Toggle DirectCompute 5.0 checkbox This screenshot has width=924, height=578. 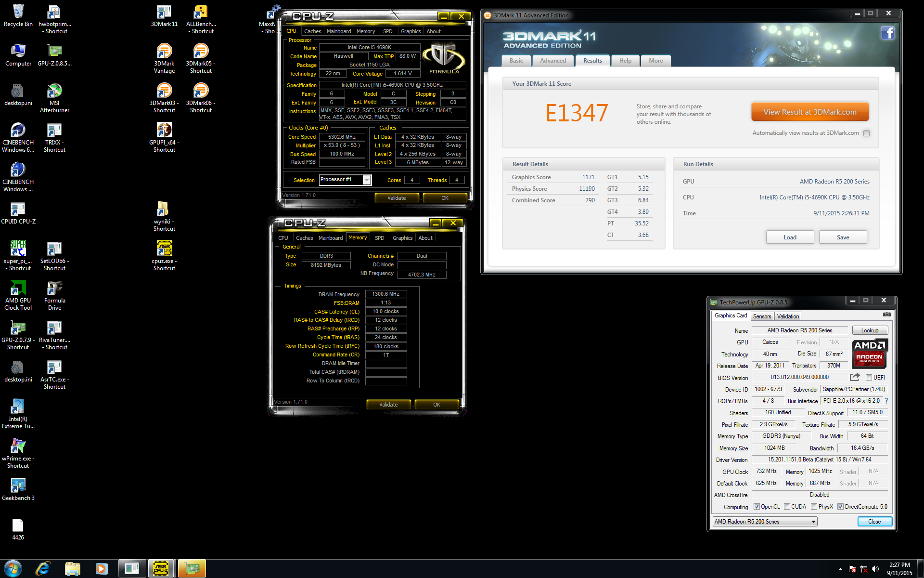pyautogui.click(x=840, y=507)
